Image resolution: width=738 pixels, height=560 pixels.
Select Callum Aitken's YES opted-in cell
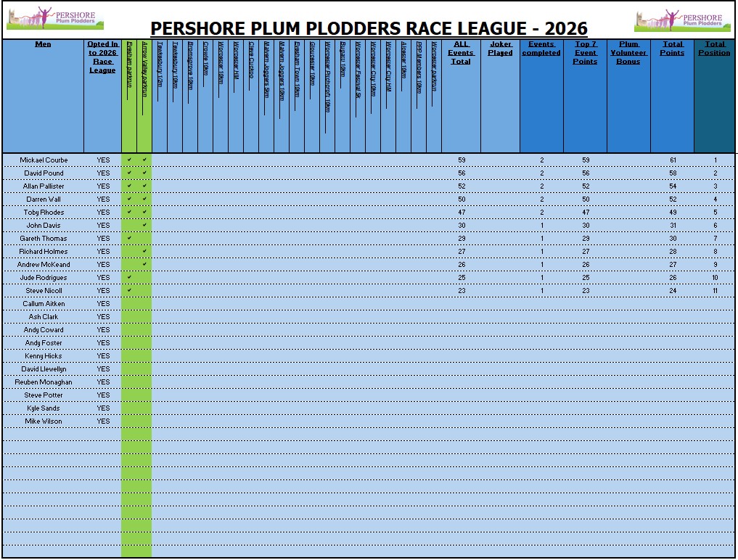click(103, 303)
